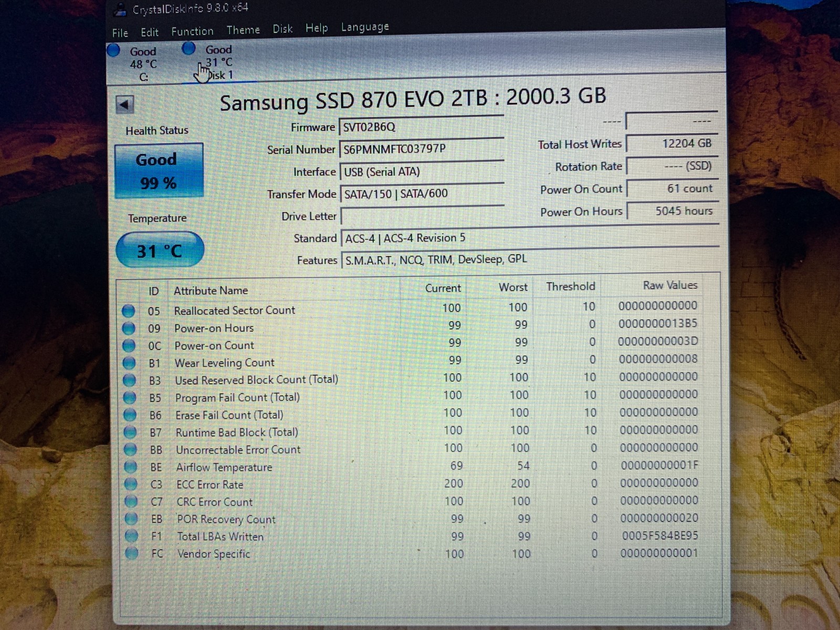Viewport: 840px width, 630px height.
Task: Click the ID column header
Action: [x=153, y=291]
